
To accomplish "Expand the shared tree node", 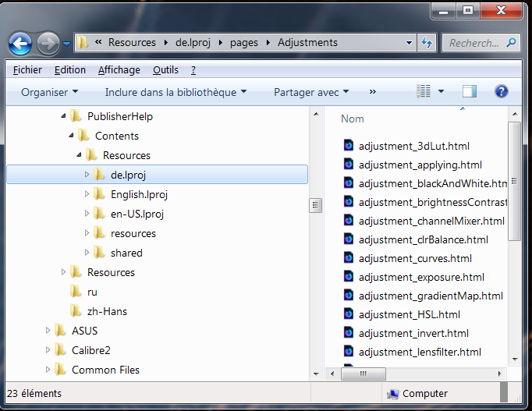I will pos(87,253).
